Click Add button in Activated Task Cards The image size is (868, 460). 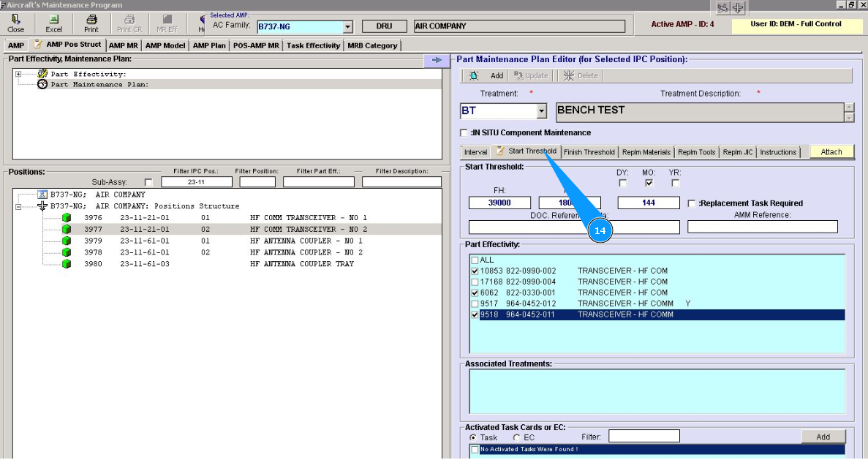click(x=823, y=437)
